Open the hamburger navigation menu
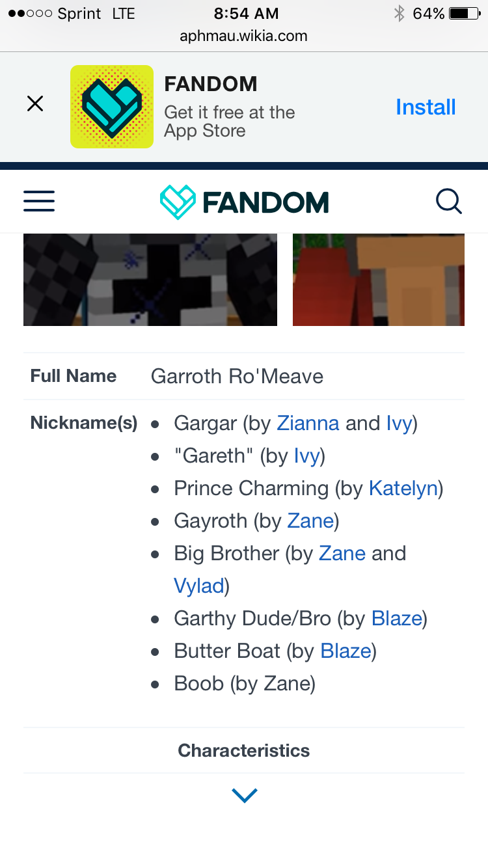 tap(39, 201)
